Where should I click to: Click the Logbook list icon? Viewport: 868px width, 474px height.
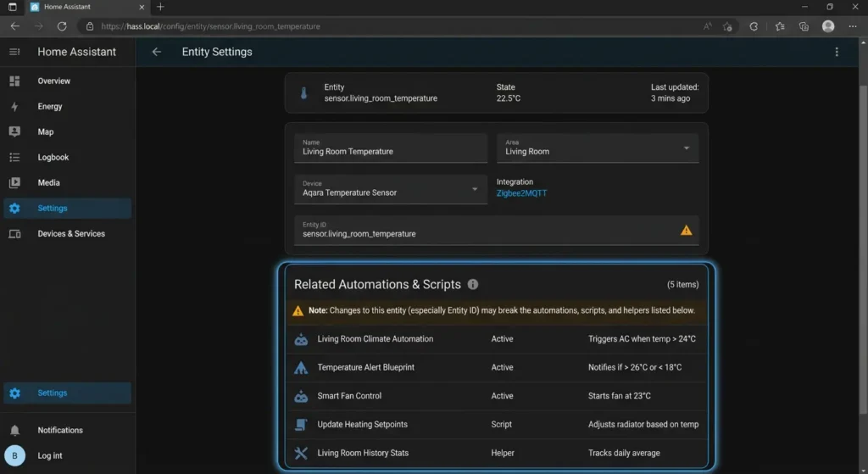pos(14,157)
